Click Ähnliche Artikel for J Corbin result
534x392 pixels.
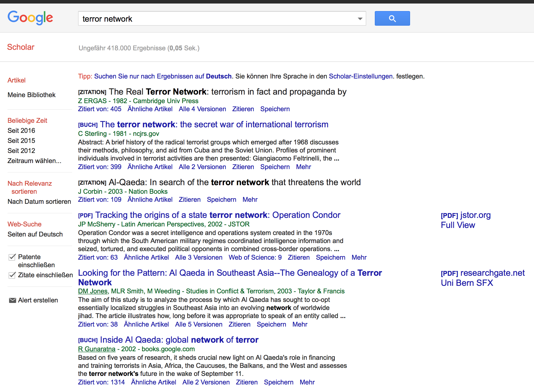pyautogui.click(x=150, y=200)
